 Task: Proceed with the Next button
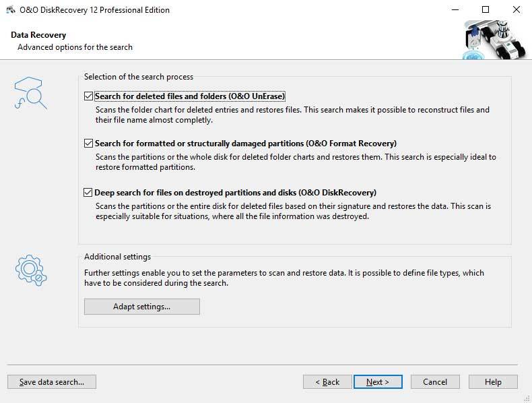tap(378, 382)
